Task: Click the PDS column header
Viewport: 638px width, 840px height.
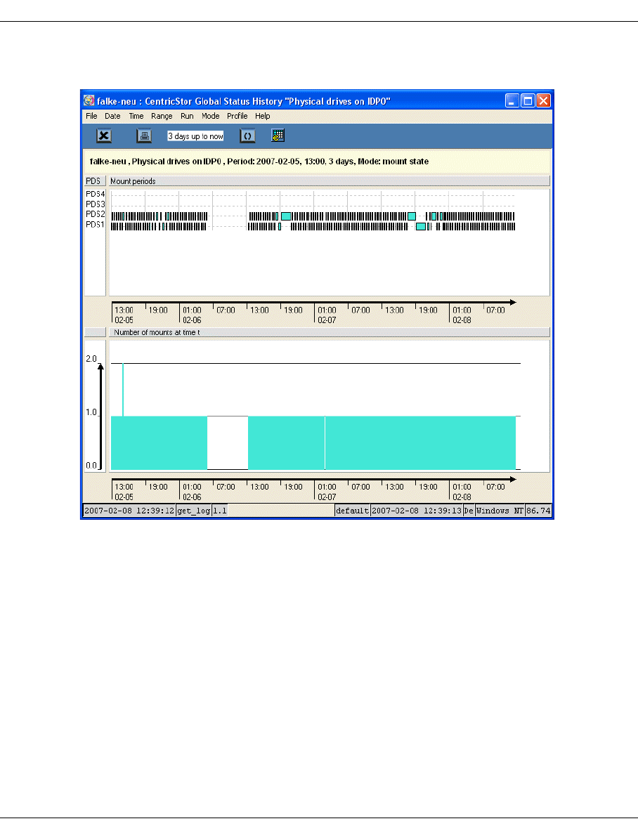Action: coord(95,181)
